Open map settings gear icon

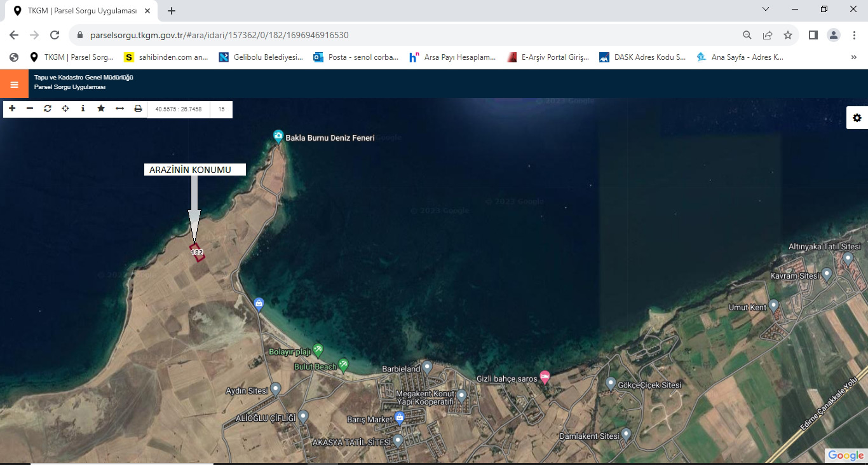click(857, 118)
